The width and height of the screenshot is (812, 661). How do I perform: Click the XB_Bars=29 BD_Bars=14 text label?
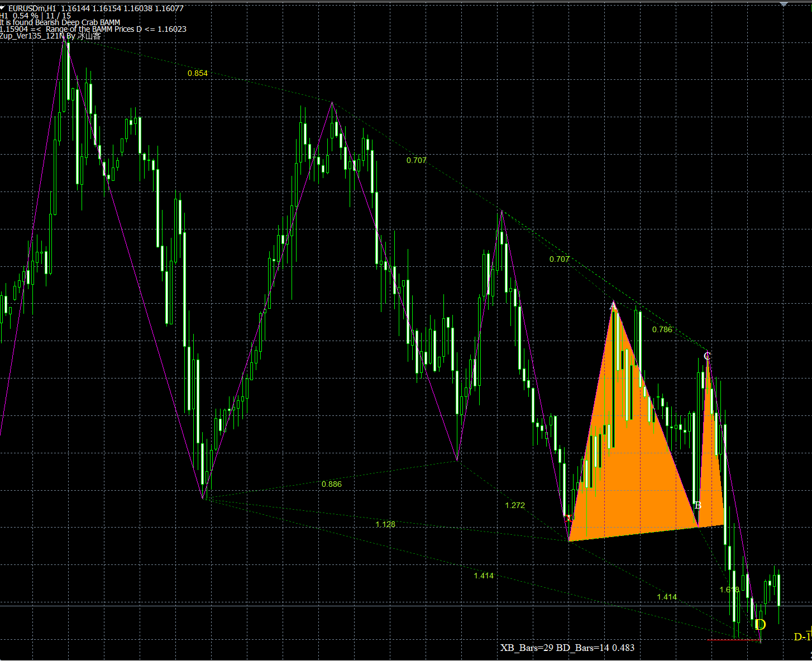pyautogui.click(x=567, y=648)
